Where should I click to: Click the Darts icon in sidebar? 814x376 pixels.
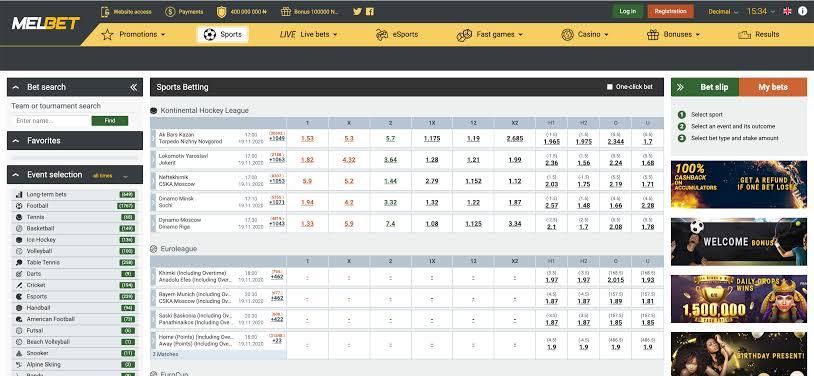click(19, 274)
